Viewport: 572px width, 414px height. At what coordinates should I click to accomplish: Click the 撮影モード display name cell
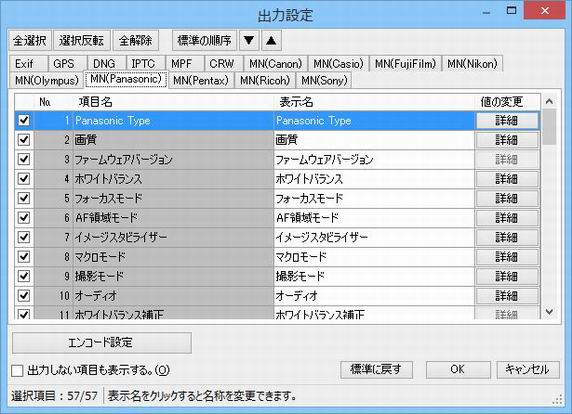(374, 276)
